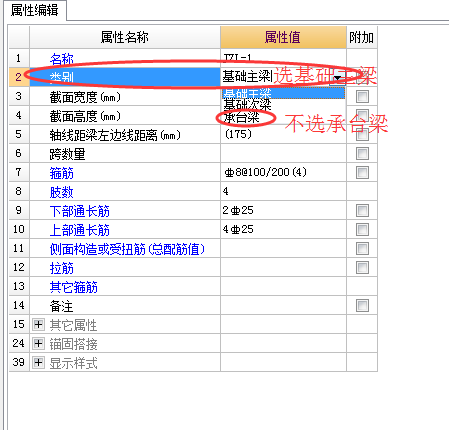Tick the 附加 checkbox for 跨数量

(x=362, y=154)
